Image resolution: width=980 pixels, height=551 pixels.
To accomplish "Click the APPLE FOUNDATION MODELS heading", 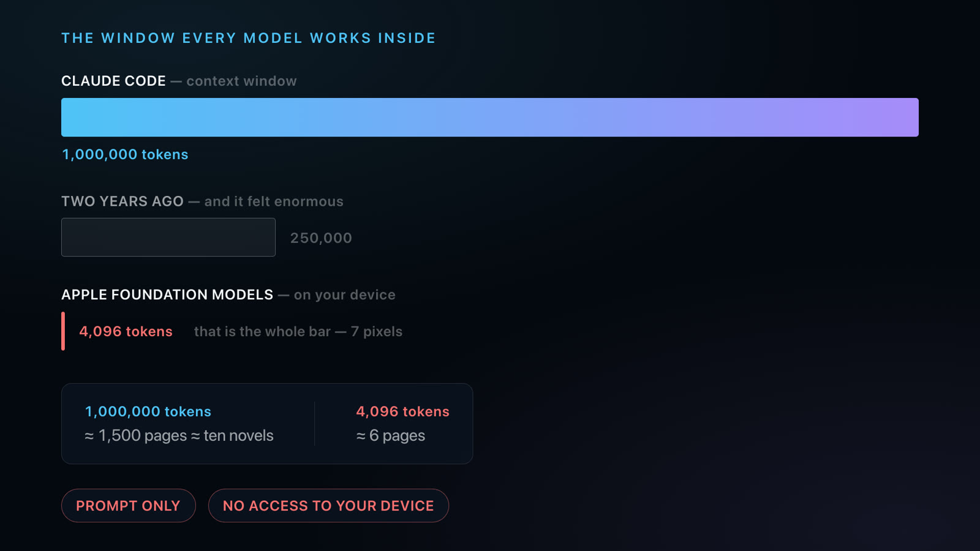I will coord(167,294).
